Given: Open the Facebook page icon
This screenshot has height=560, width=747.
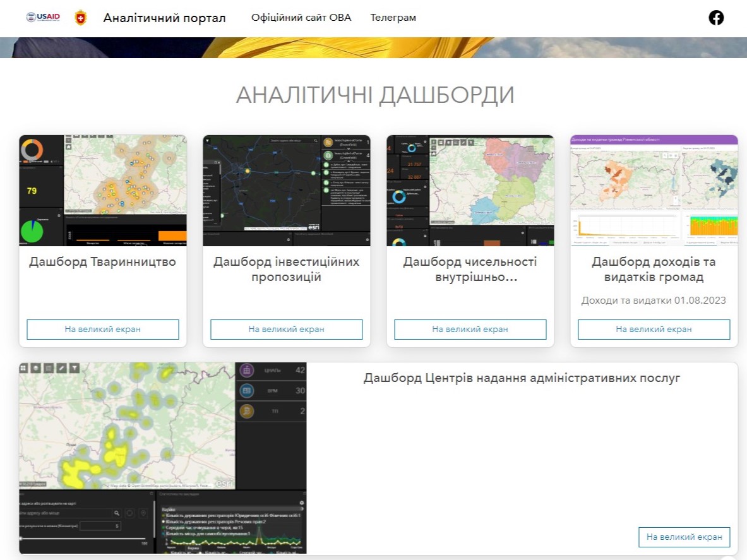Looking at the screenshot, I should click(x=716, y=18).
